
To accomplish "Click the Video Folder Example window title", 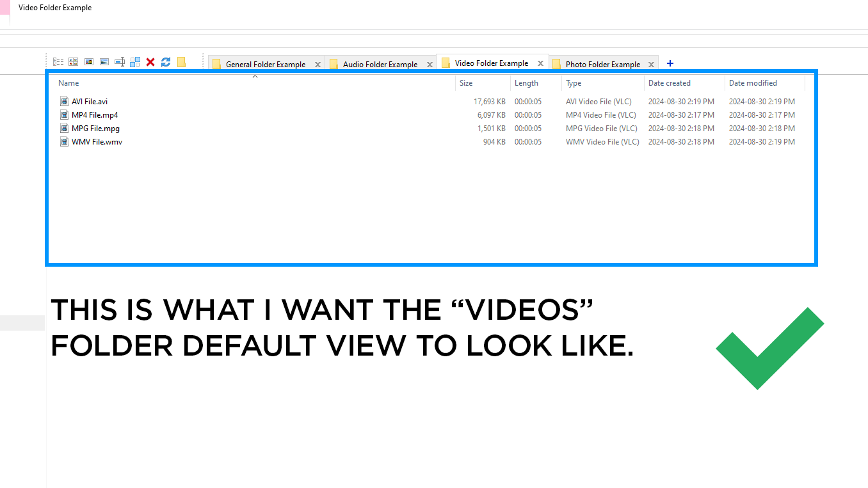I will (55, 8).
